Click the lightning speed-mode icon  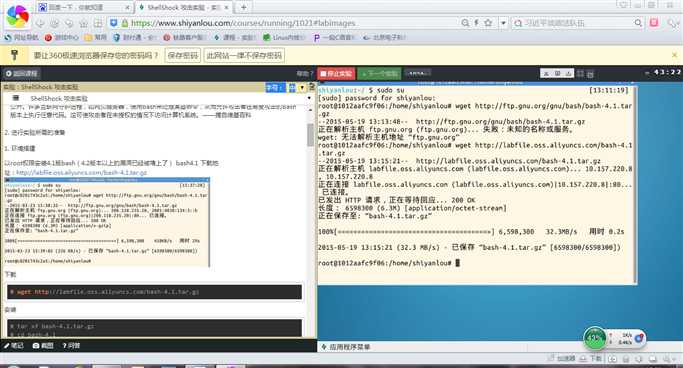pos(477,23)
